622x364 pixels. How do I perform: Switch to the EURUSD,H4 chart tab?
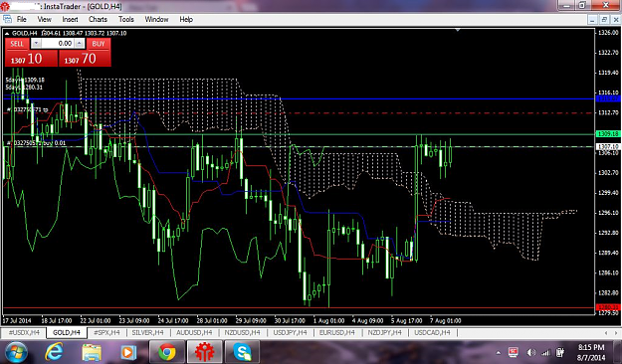click(x=336, y=332)
